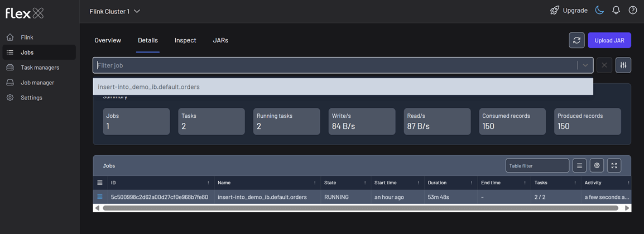This screenshot has height=234, width=644.
Task: Click the header row menu icon
Action: (x=100, y=182)
